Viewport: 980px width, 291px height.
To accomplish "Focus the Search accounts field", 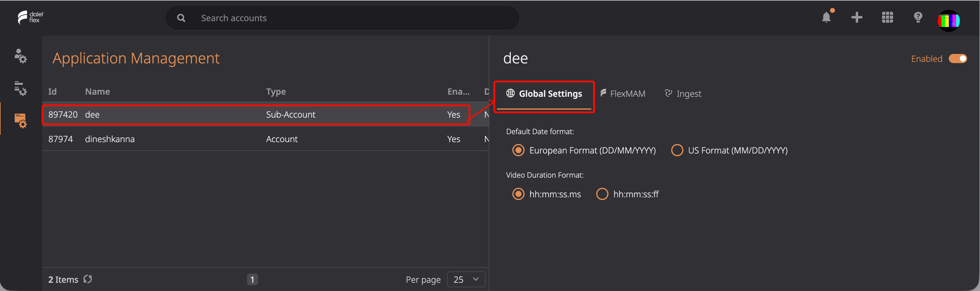I will [342, 18].
